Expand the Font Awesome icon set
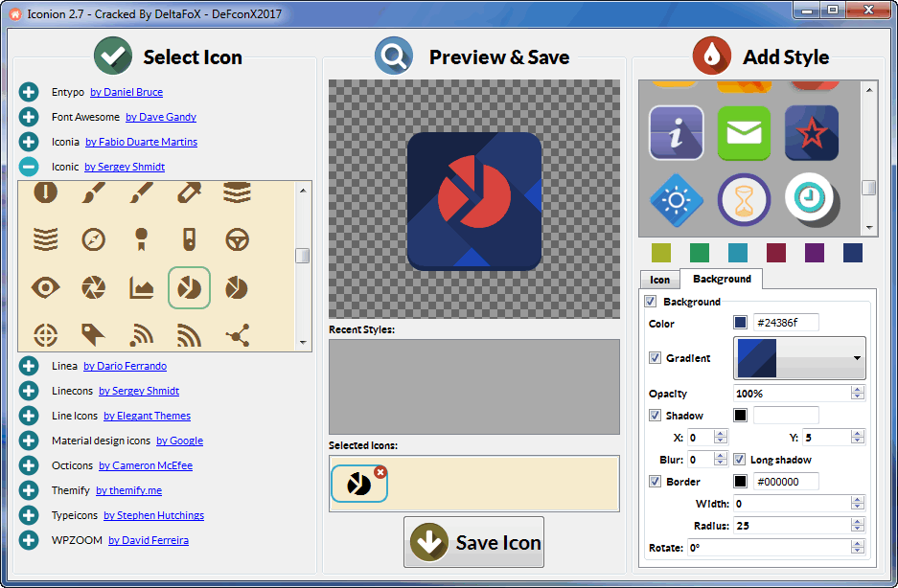The height and width of the screenshot is (588, 898). pos(30,117)
